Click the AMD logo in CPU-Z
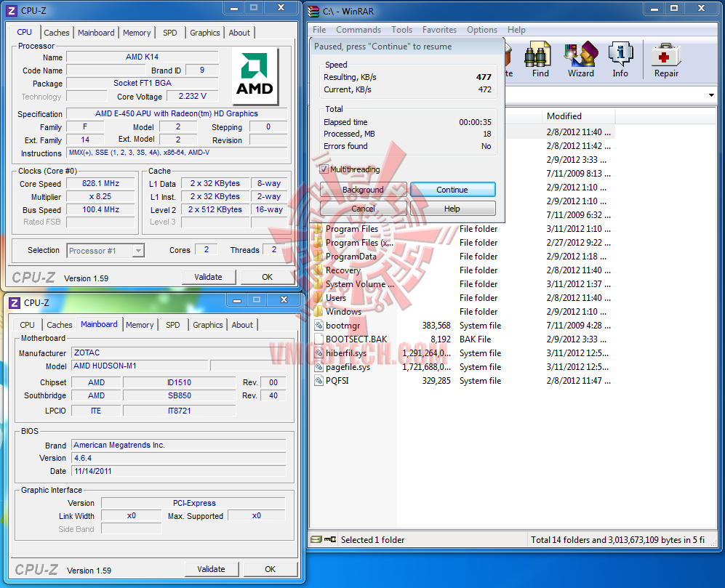Screen dimensions: 725x588 [x=255, y=75]
